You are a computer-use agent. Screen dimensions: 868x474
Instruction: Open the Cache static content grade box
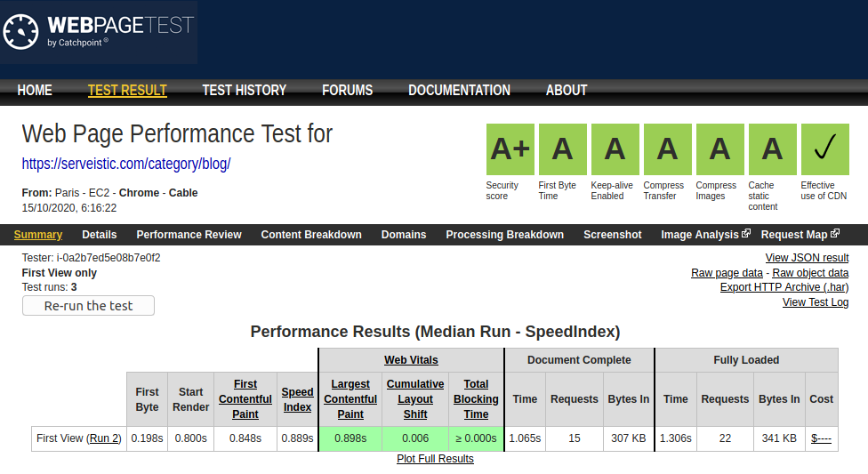tap(772, 149)
